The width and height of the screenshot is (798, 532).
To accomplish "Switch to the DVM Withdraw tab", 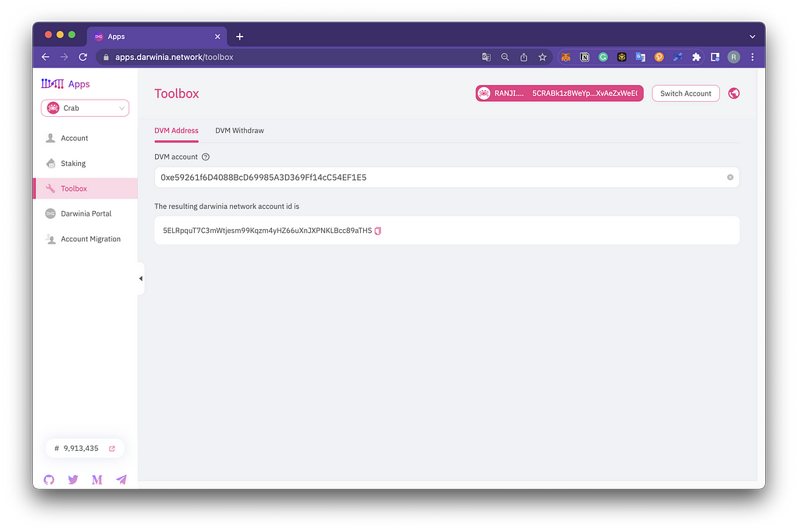I will pos(239,131).
